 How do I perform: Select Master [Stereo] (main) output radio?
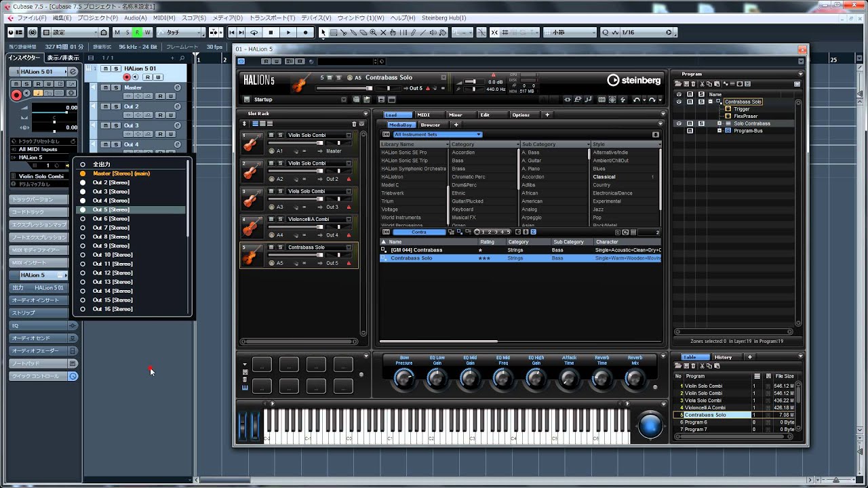pos(83,174)
